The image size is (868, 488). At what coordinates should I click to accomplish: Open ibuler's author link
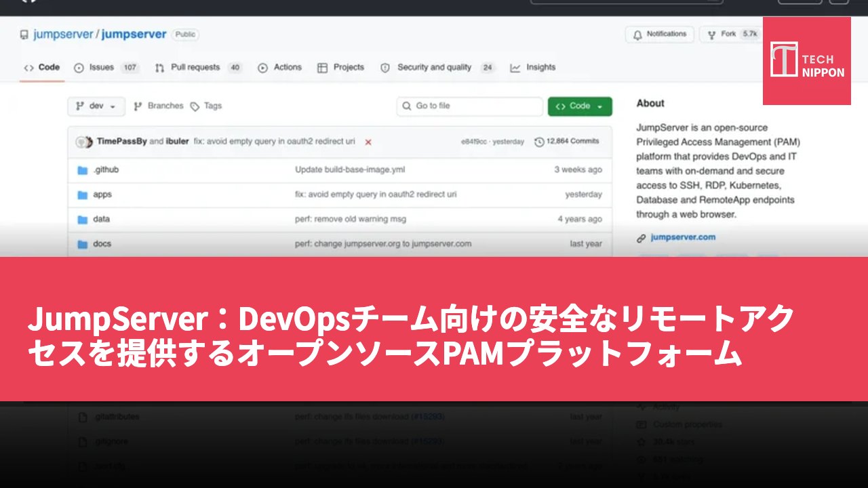178,142
